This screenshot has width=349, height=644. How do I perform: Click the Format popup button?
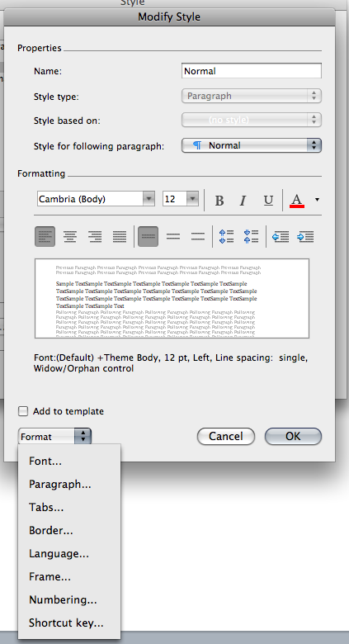(54, 436)
